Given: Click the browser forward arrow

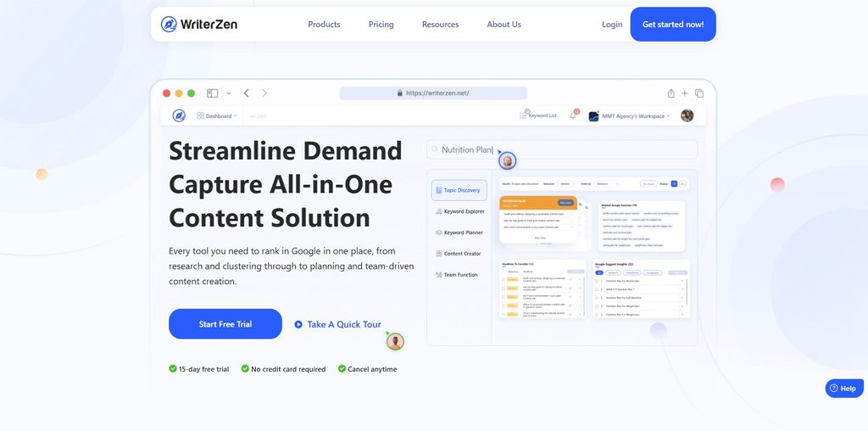Looking at the screenshot, I should click(264, 93).
